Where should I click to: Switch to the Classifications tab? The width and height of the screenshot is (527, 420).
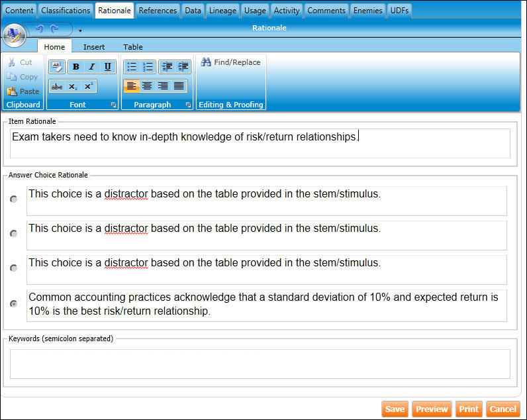point(66,11)
